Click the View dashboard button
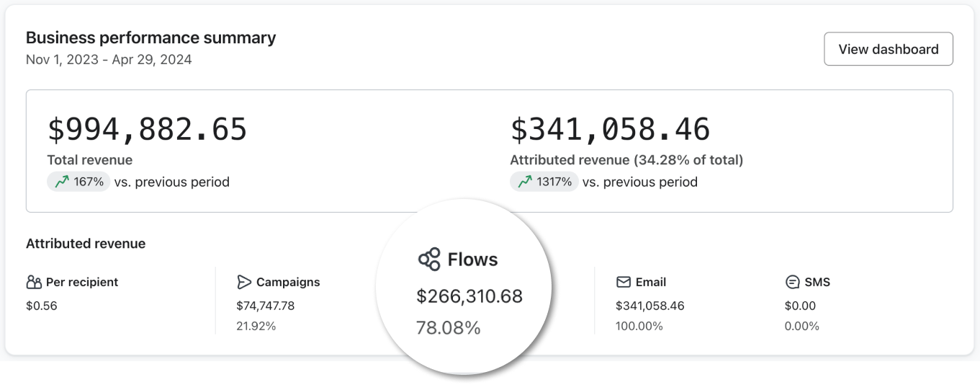Viewport: 980px width, 385px height. pos(888,49)
